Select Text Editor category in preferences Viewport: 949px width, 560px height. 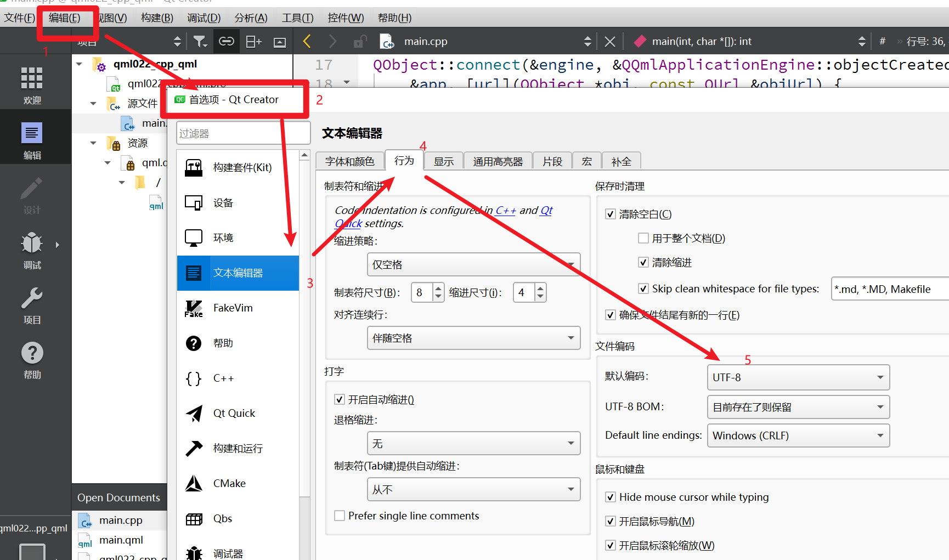[238, 273]
